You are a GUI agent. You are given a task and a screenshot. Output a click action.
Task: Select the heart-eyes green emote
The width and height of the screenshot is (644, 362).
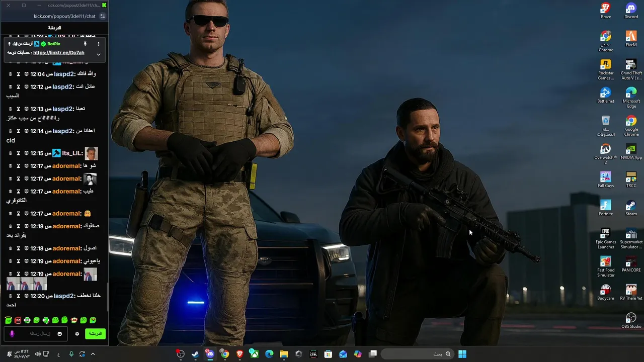coord(93,320)
